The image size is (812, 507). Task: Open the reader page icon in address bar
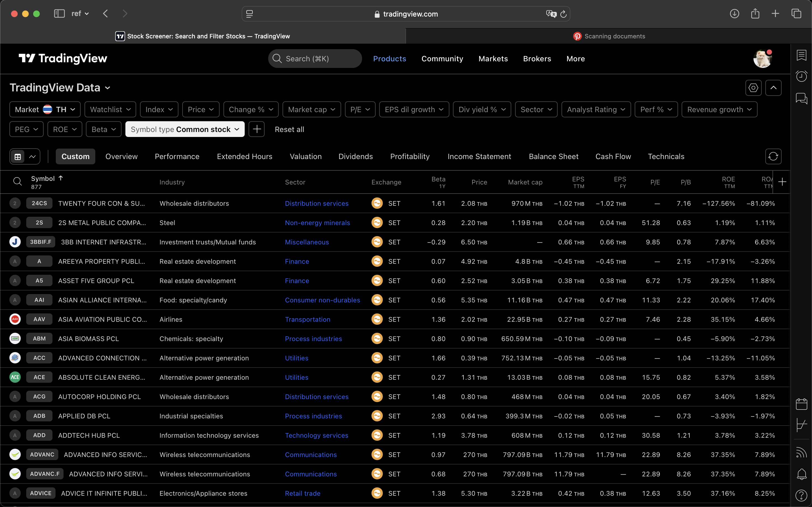tap(249, 14)
